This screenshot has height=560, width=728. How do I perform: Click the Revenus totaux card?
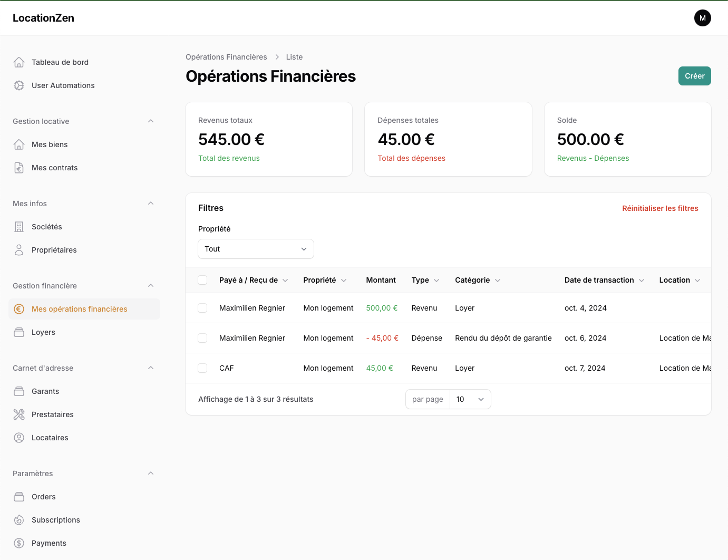point(269,139)
